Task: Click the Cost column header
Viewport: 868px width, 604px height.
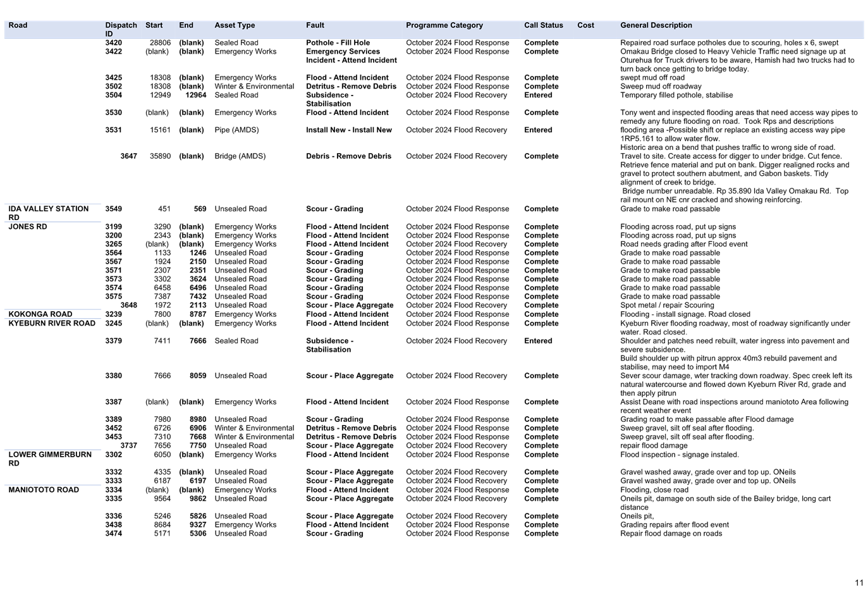Action: point(585,25)
